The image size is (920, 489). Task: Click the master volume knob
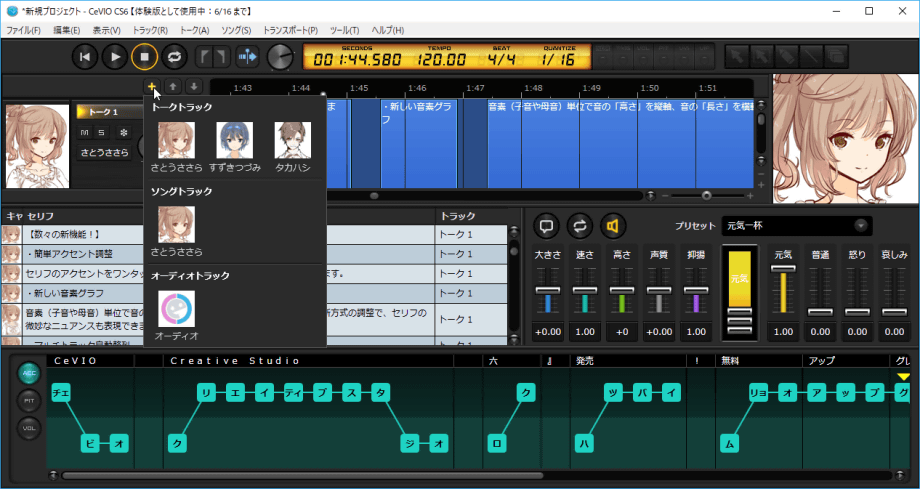pyautogui.click(x=280, y=57)
